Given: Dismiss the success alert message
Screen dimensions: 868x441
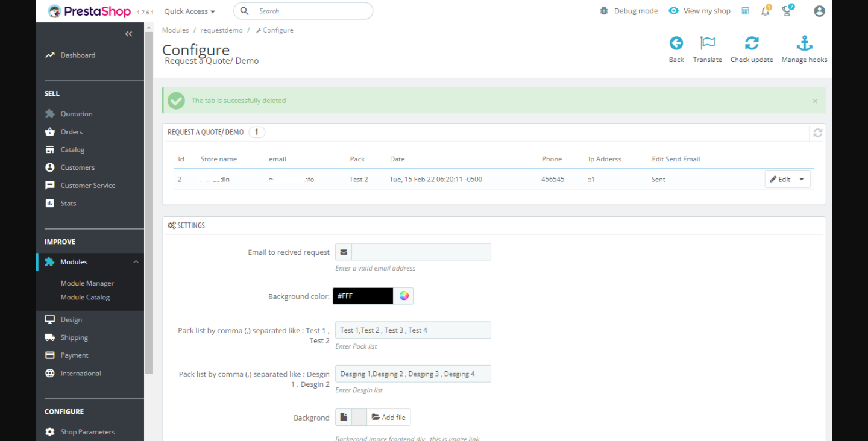Looking at the screenshot, I should click(x=815, y=101).
